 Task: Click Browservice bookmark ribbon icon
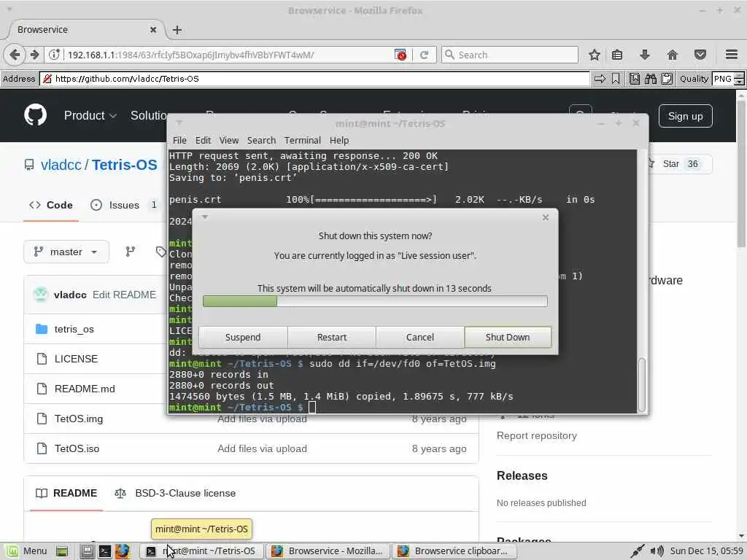click(x=616, y=79)
